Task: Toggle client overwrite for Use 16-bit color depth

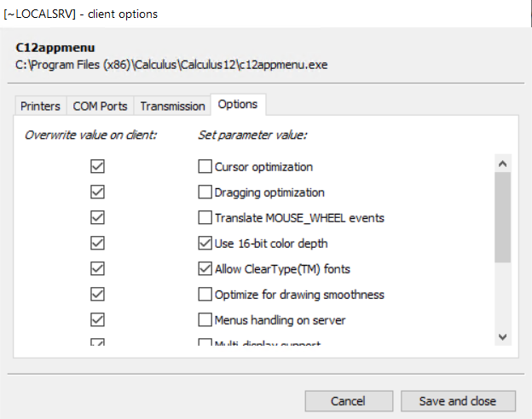Action: click(97, 244)
